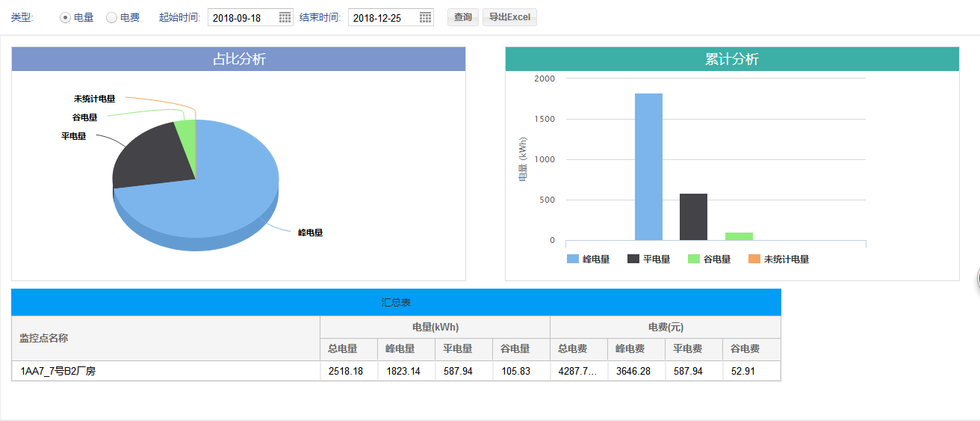This screenshot has width=980, height=421.
Task: Click the 平电量 pie label
Action: 73,136
